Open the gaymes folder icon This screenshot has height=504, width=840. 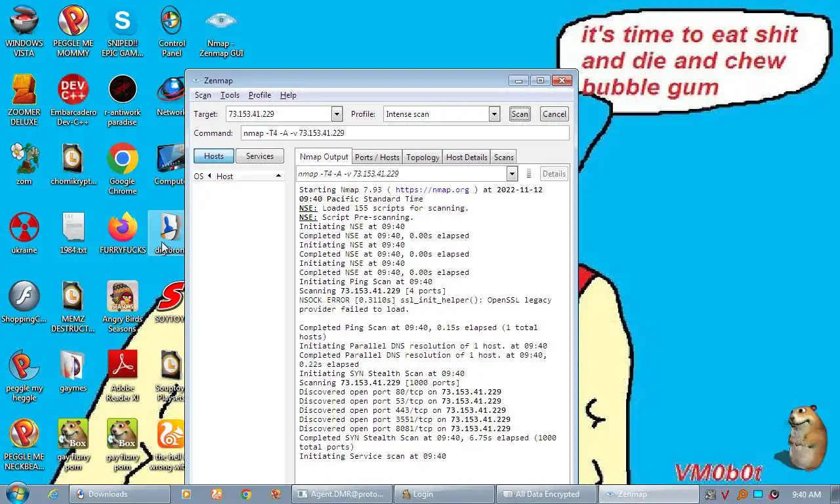tap(73, 371)
